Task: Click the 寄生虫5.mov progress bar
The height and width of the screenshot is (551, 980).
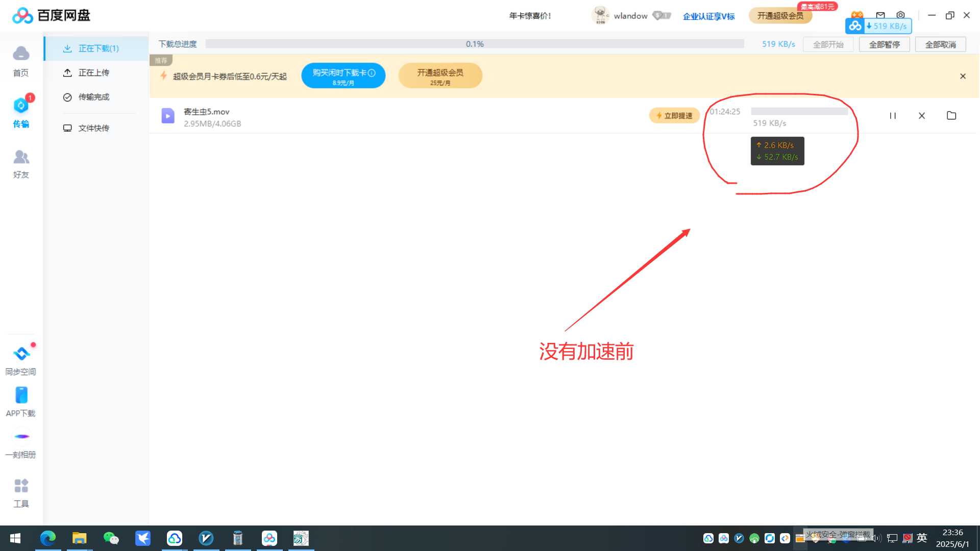Action: (799, 111)
